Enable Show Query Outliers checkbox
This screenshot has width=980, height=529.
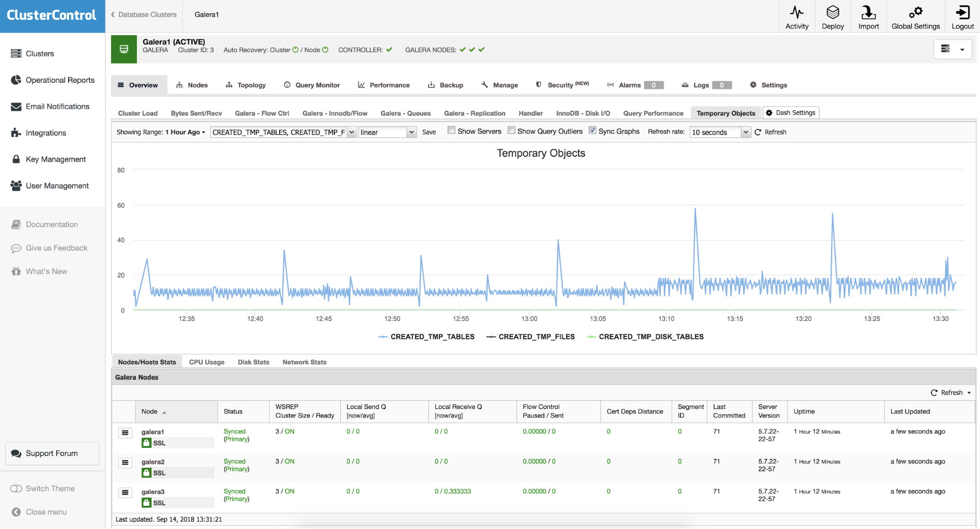click(511, 130)
